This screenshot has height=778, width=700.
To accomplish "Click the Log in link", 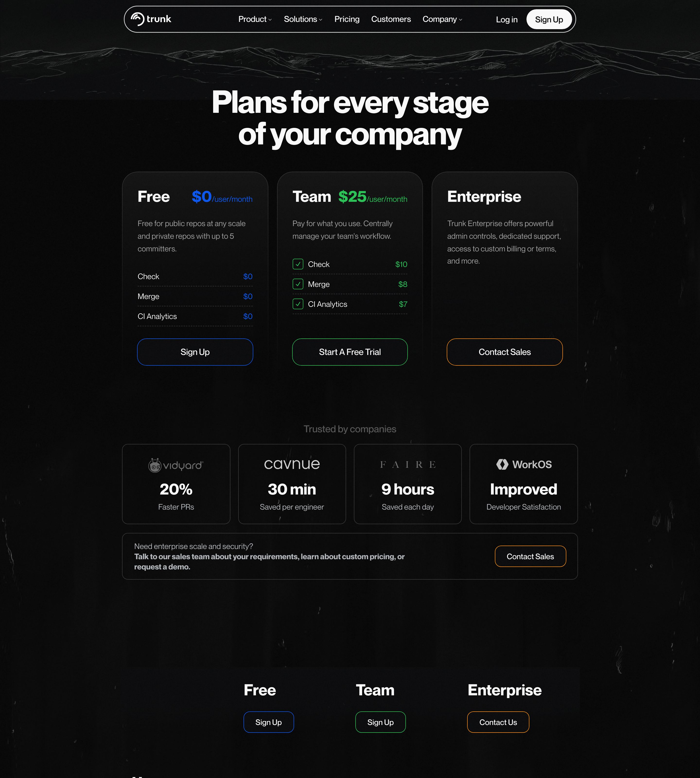I will click(507, 20).
